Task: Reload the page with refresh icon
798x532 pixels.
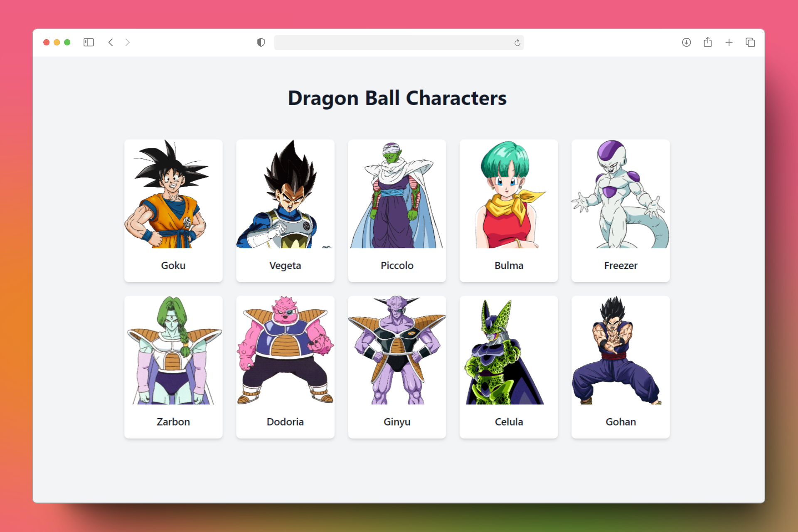Action: coord(517,43)
